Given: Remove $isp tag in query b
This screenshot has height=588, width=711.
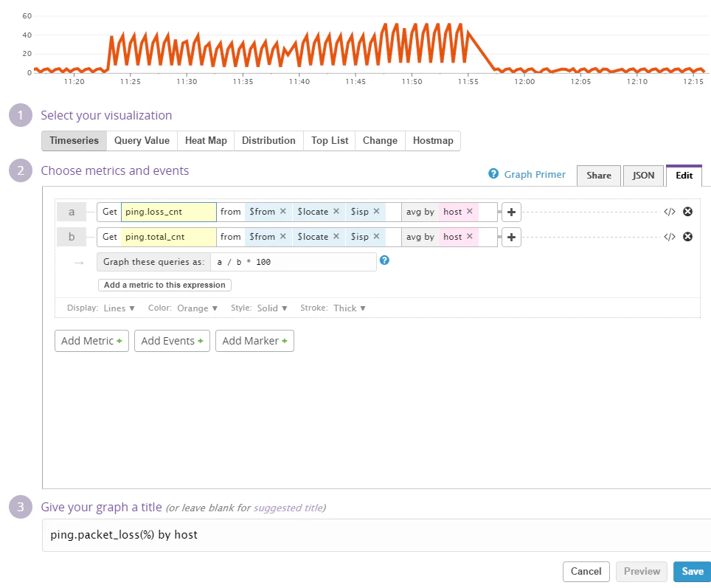Looking at the screenshot, I should pyautogui.click(x=376, y=236).
